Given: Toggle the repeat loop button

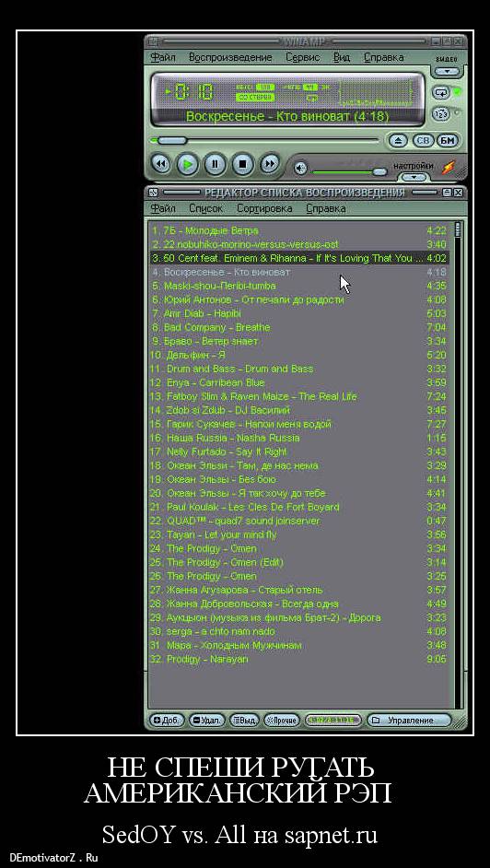Looking at the screenshot, I should point(441,92).
